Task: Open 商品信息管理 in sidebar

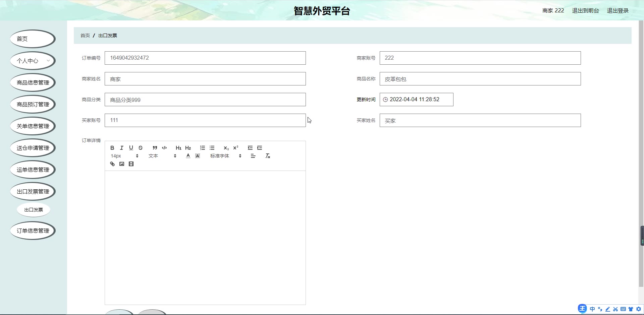Action: 33,82
